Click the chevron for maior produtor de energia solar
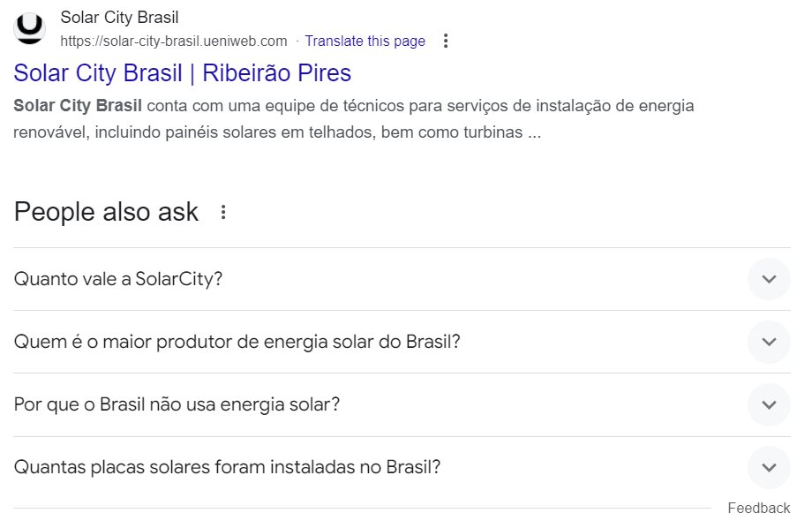Viewport: 812px width, 528px height. pyautogui.click(x=769, y=342)
